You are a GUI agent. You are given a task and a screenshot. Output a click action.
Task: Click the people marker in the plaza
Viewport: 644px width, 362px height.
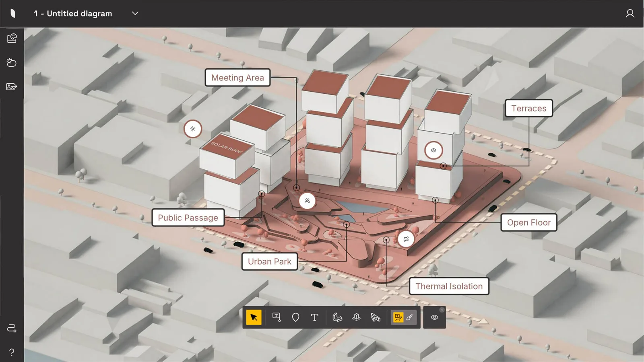tap(307, 201)
